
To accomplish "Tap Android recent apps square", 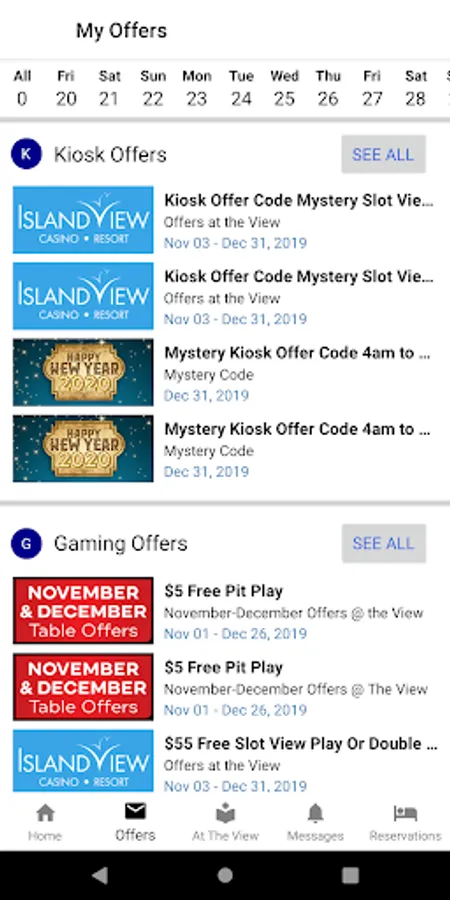I will 350,875.
